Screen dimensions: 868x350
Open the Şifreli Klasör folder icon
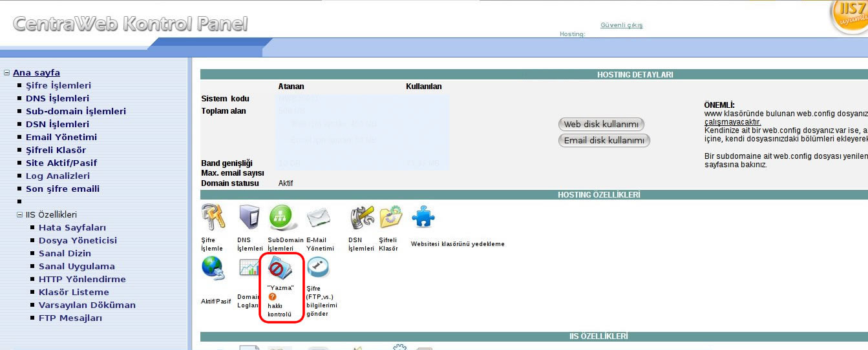tap(391, 217)
